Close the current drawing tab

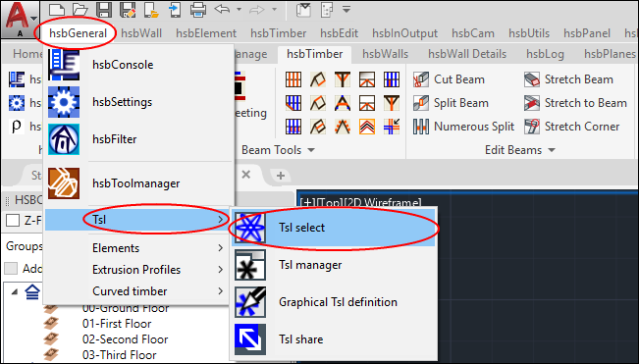[246, 175]
